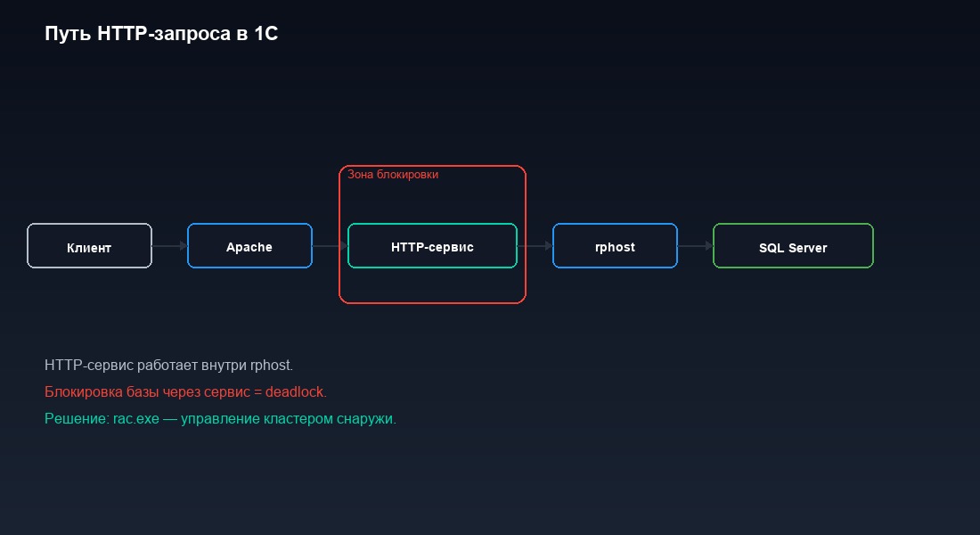The width and height of the screenshot is (980, 535).
Task: Select the title Путь HTTP-запроса в 1С
Action: click(x=160, y=33)
